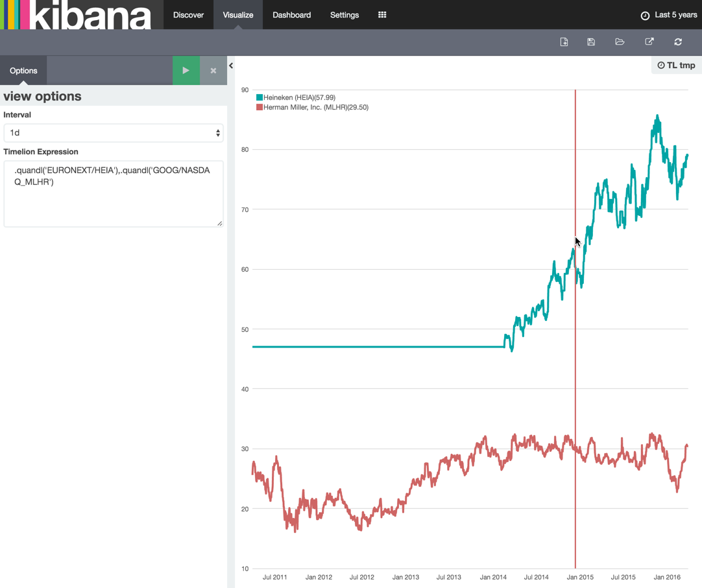Open the Interval dropdown showing 1d

[x=114, y=133]
